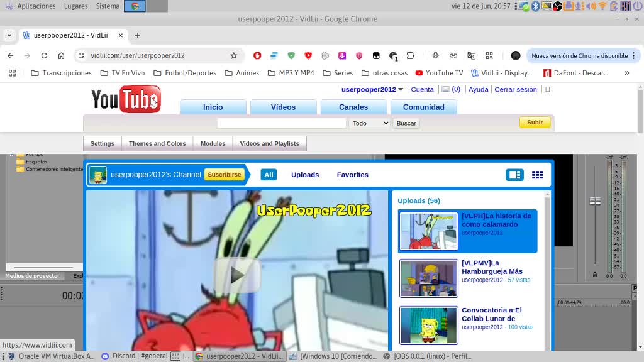Open the Comunidad tab
The width and height of the screenshot is (644, 362).
point(423,107)
